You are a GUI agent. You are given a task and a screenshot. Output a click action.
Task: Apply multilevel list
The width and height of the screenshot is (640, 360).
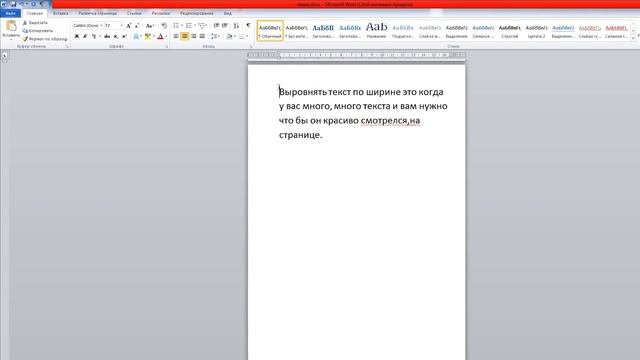coord(202,26)
